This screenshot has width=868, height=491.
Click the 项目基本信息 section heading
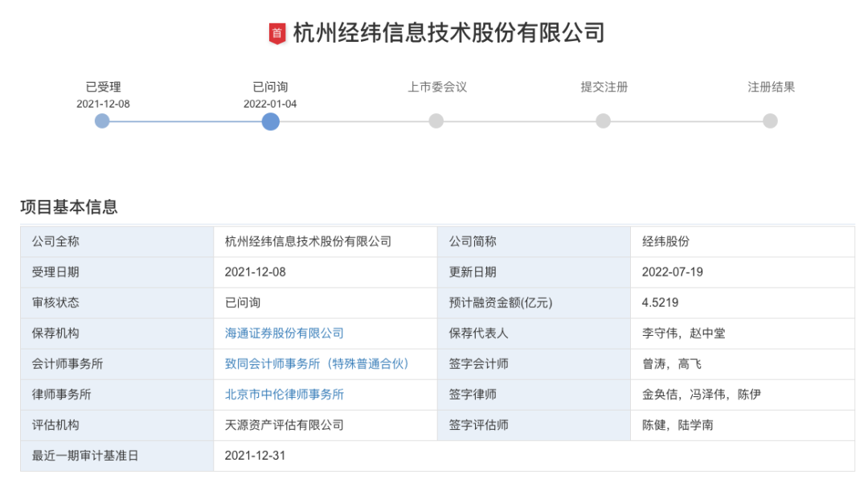pyautogui.click(x=69, y=207)
